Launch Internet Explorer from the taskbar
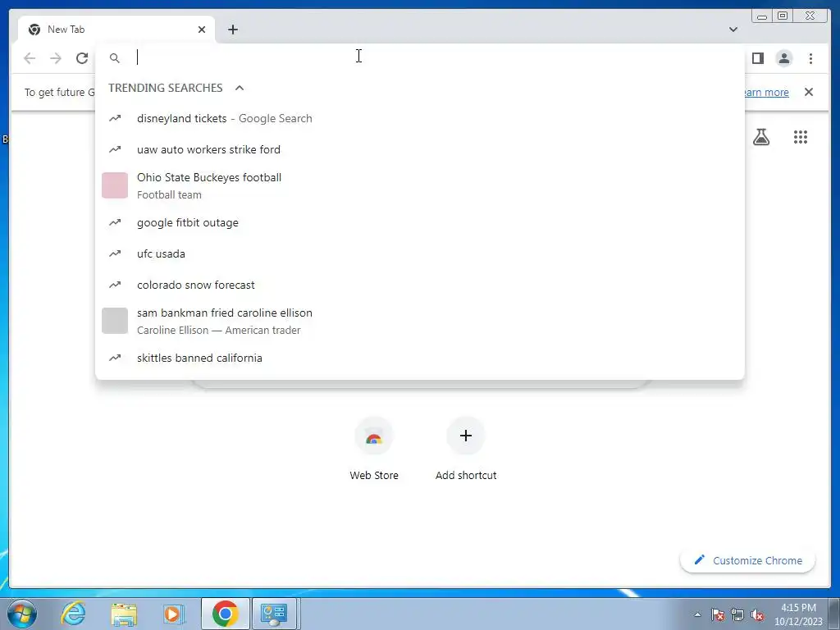This screenshot has height=630, width=840. point(73,614)
